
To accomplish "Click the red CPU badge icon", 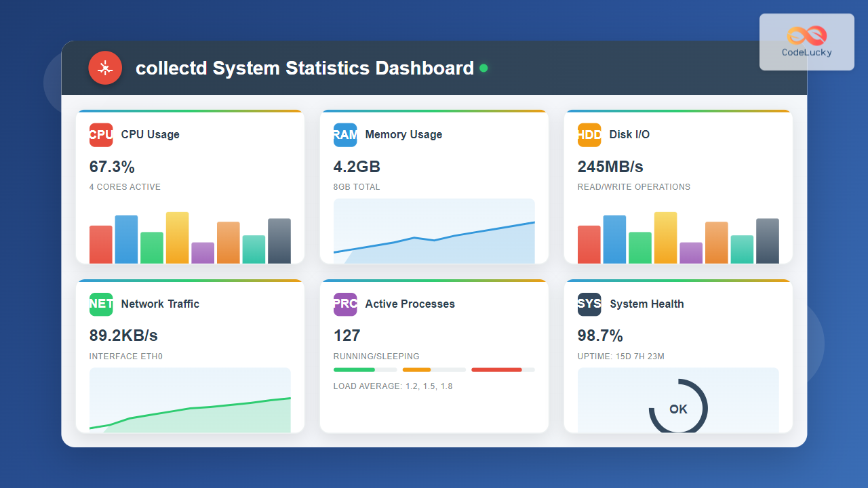I will tap(101, 134).
